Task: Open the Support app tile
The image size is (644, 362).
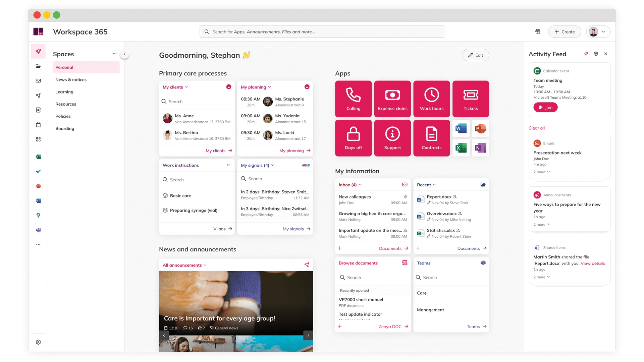Action: pyautogui.click(x=392, y=138)
